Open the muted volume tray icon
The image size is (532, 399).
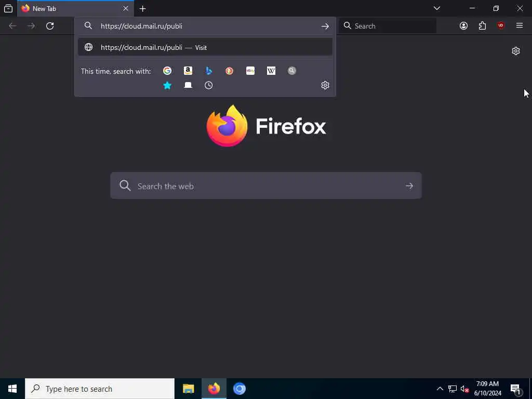click(x=464, y=389)
